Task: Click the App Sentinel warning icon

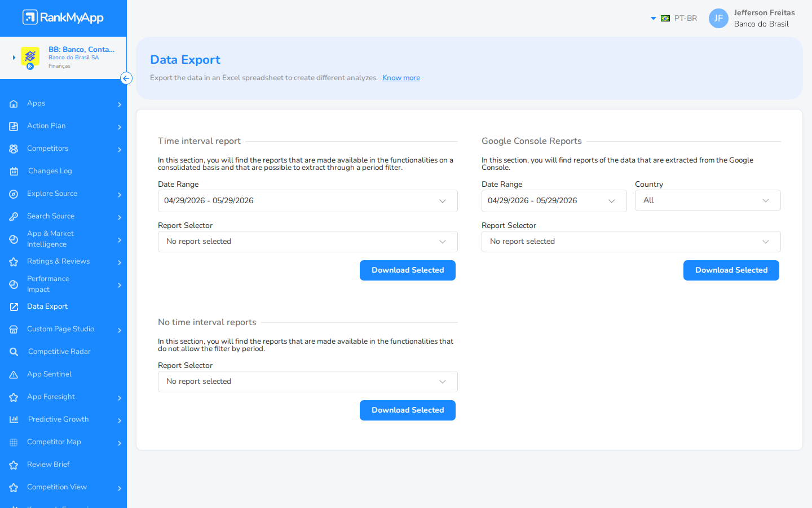Action: [14, 375]
